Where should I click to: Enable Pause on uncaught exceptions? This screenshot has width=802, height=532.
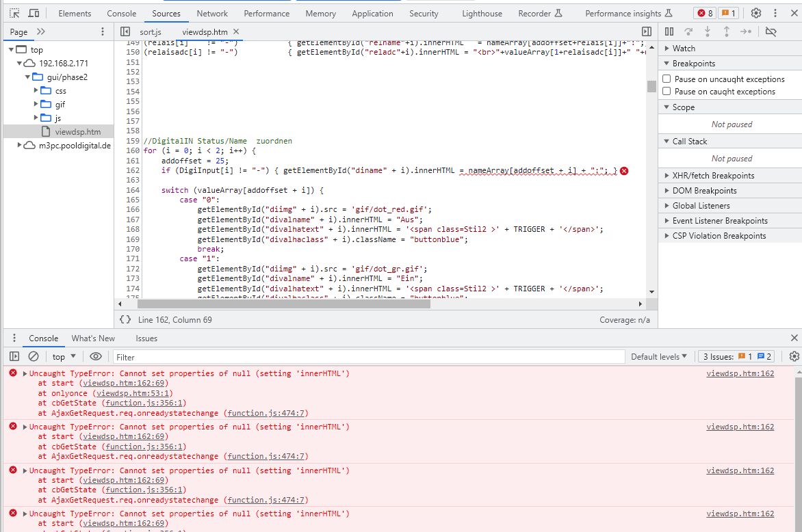667,79
